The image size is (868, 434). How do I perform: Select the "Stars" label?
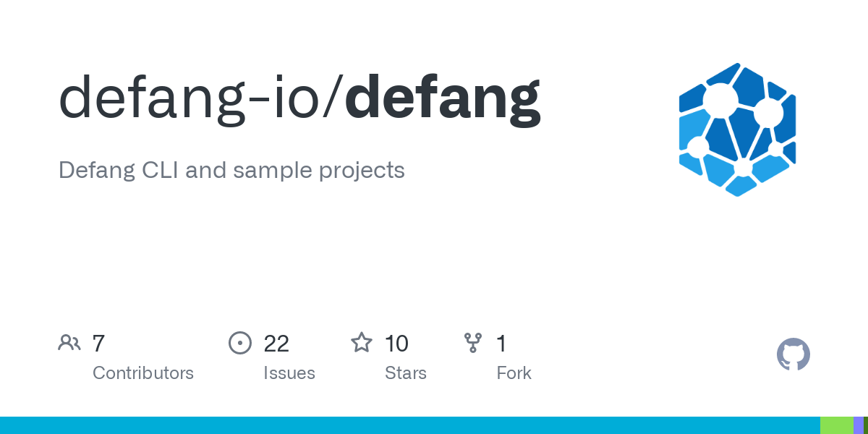pos(406,373)
